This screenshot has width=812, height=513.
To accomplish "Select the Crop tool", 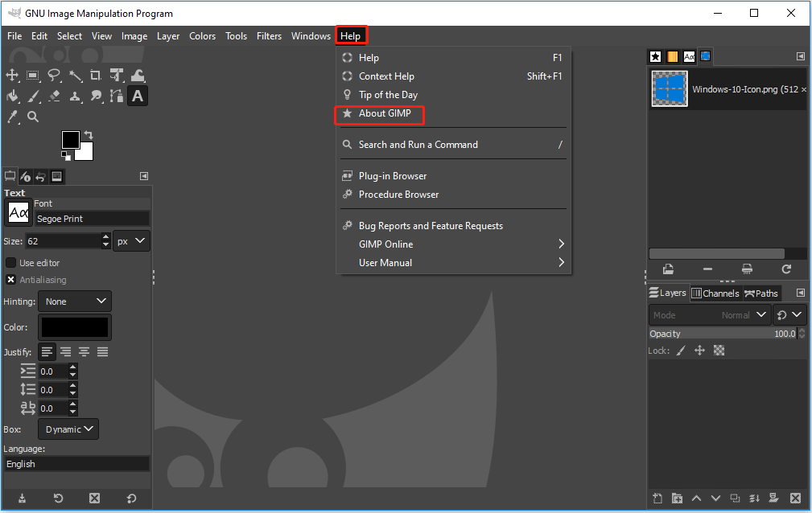I will click(x=96, y=76).
